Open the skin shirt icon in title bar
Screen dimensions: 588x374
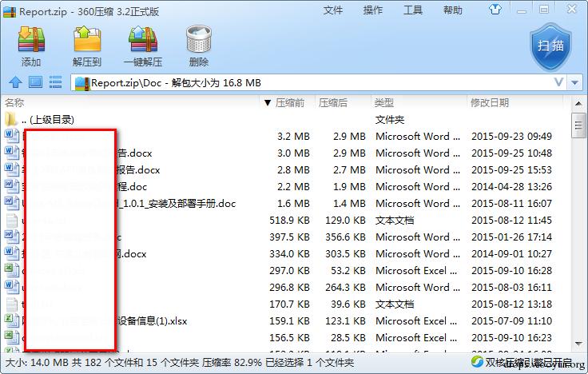coord(495,10)
